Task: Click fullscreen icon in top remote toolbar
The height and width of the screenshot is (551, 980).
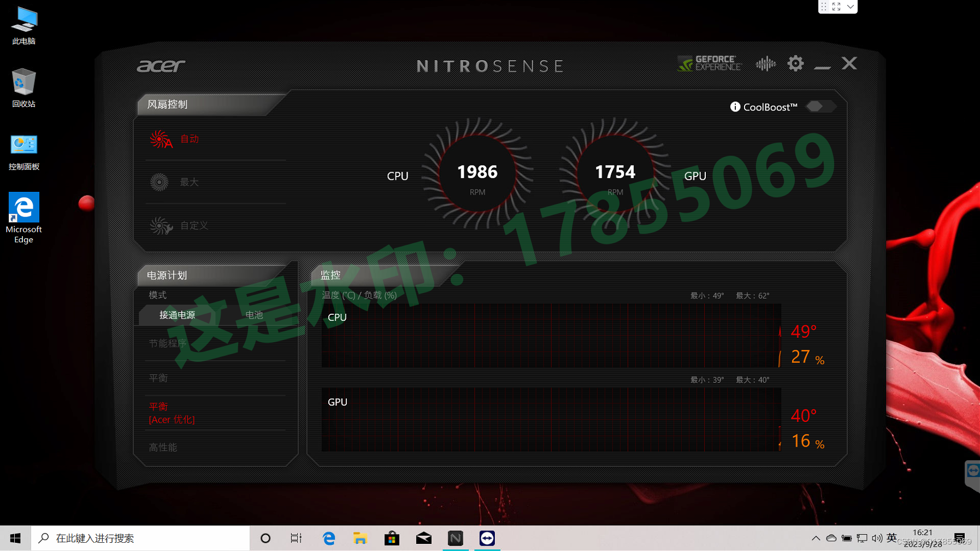Action: pos(836,7)
